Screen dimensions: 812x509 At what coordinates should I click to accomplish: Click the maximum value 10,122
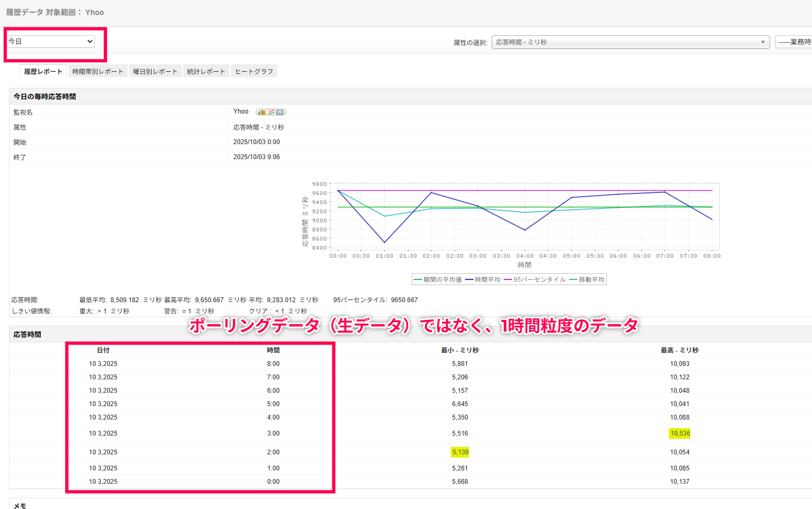pos(680,377)
